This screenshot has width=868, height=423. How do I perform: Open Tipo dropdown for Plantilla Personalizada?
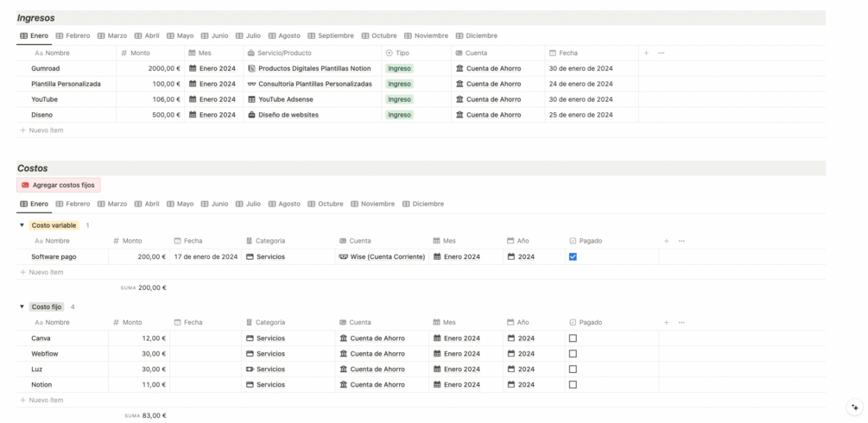(400, 84)
